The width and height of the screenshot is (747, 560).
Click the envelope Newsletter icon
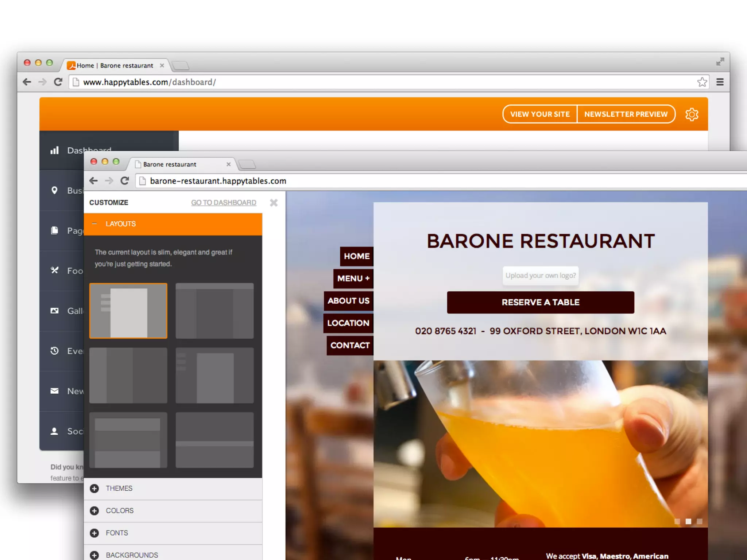coord(54,391)
